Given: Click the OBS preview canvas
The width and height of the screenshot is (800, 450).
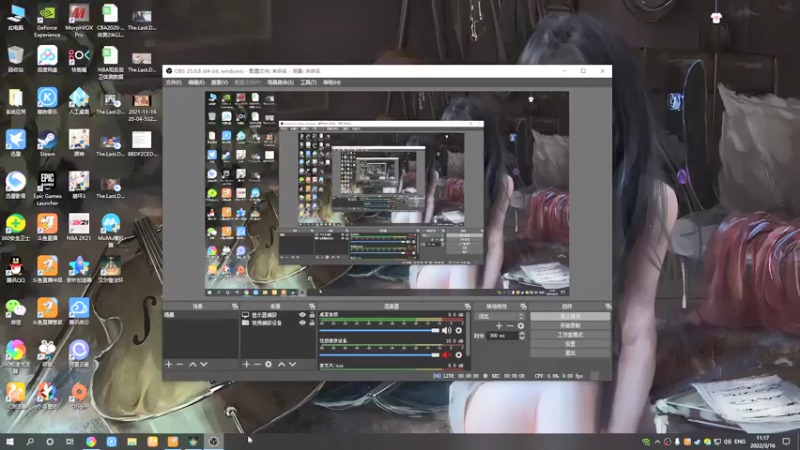Looking at the screenshot, I should [x=387, y=194].
